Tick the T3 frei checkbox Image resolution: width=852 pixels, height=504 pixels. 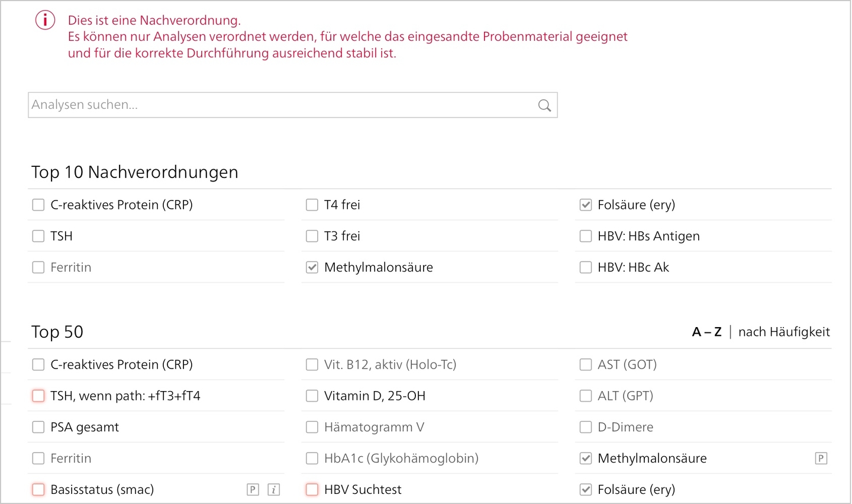click(312, 236)
